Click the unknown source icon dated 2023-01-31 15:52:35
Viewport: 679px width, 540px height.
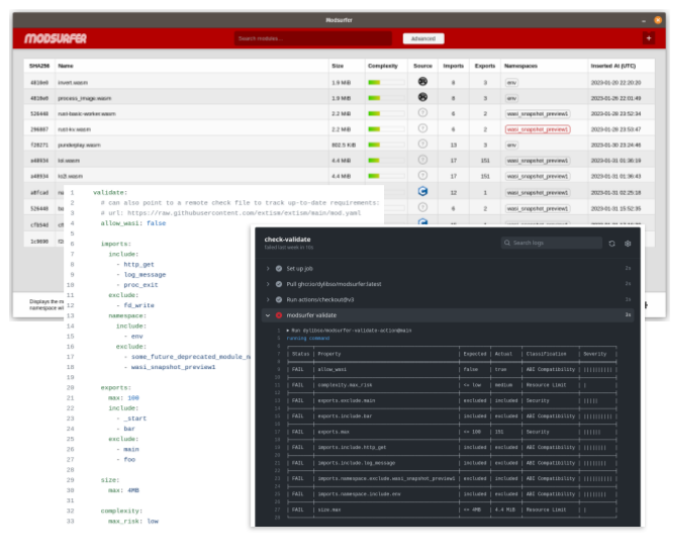pyautogui.click(x=423, y=207)
